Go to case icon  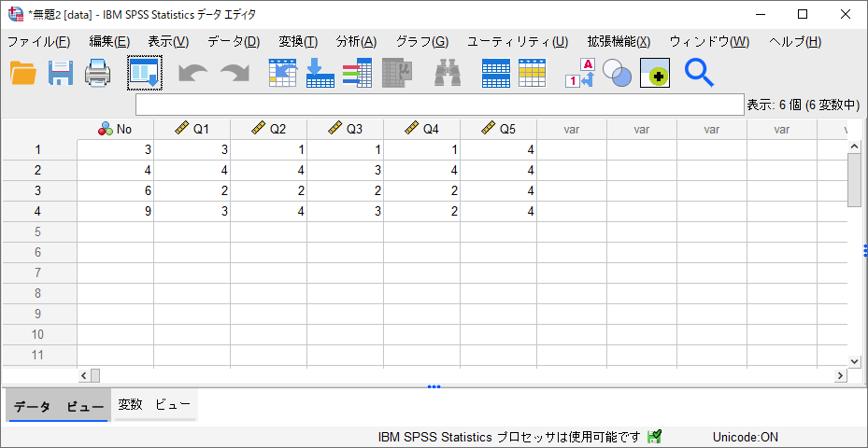[x=283, y=73]
